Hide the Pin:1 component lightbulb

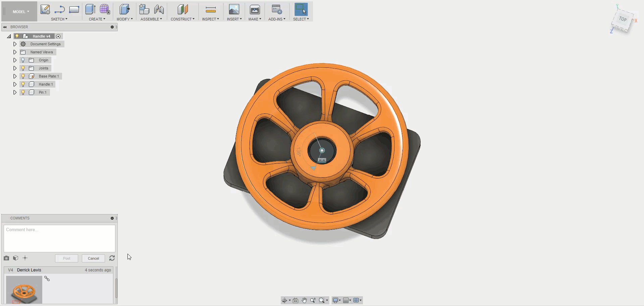[x=23, y=92]
